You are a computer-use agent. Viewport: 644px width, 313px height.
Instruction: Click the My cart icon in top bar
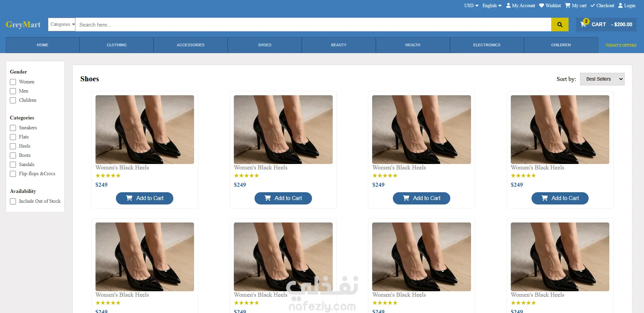pyautogui.click(x=576, y=5)
